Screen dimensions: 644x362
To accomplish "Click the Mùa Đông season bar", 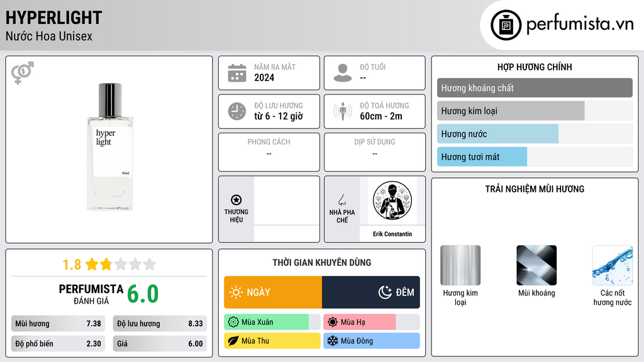I will click(371, 341).
